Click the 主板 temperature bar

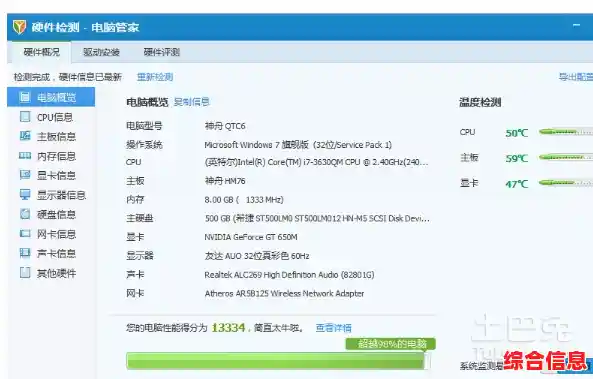tap(566, 157)
